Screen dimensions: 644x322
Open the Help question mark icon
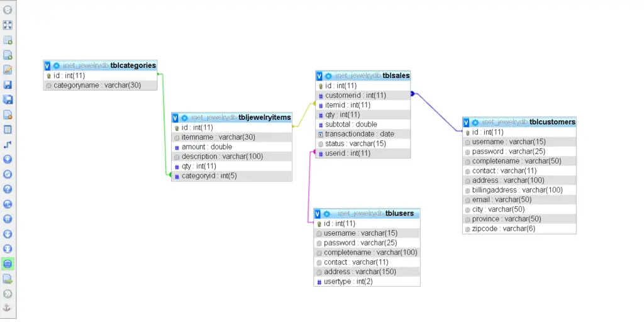pos(8,189)
